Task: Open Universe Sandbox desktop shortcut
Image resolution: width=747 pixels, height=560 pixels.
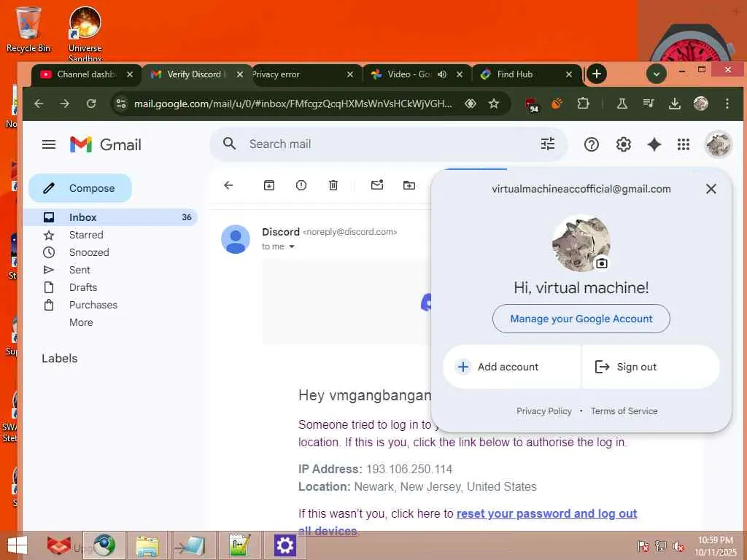Action: point(85,34)
